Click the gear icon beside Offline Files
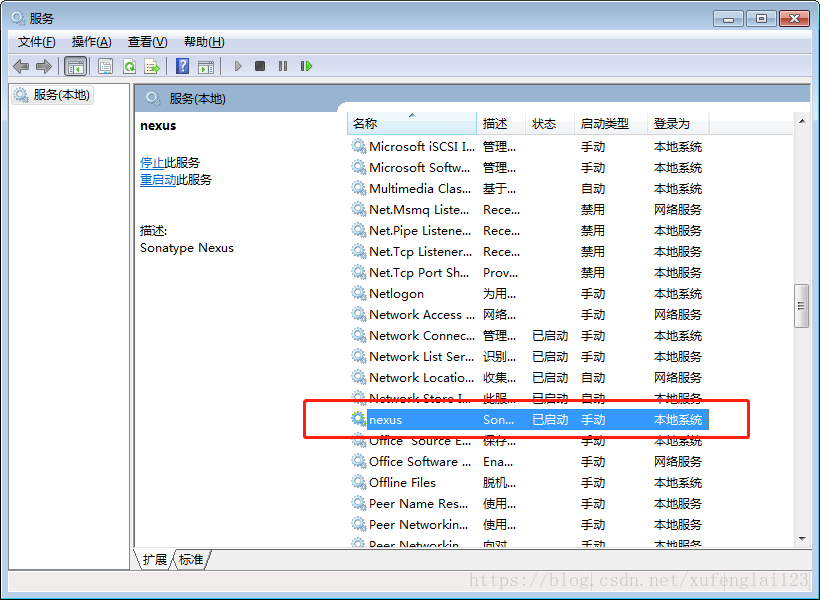The height and width of the screenshot is (600, 820). click(358, 482)
